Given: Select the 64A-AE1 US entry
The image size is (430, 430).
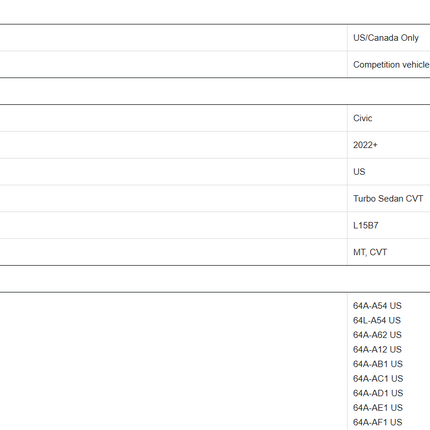Looking at the screenshot, I should (378, 408).
